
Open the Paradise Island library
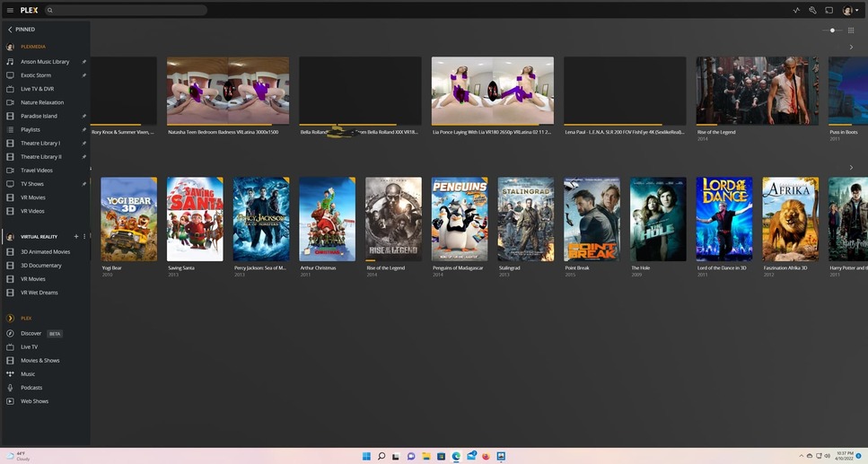pyautogui.click(x=39, y=116)
